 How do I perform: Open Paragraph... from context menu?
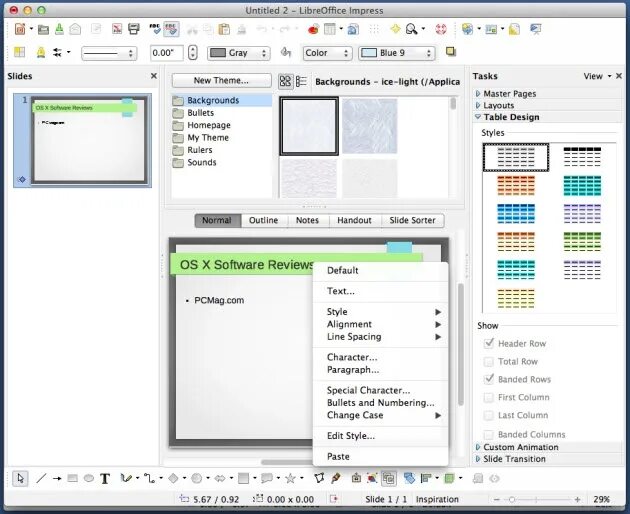point(380,369)
